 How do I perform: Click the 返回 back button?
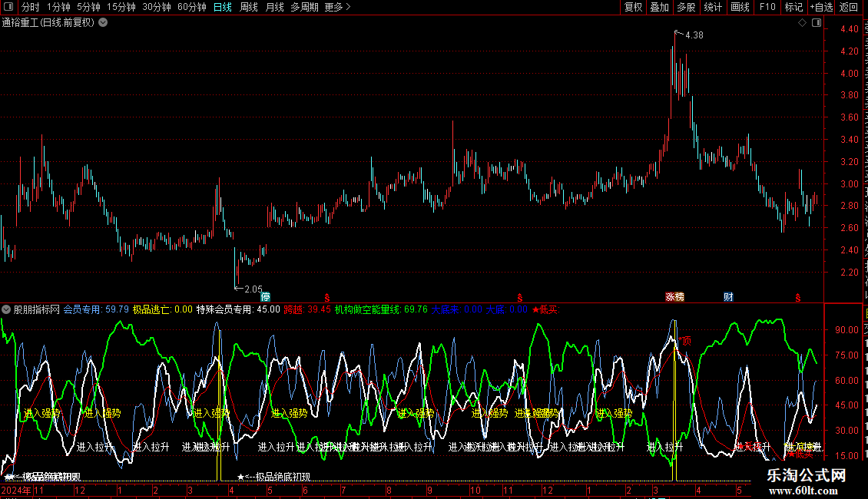click(849, 7)
